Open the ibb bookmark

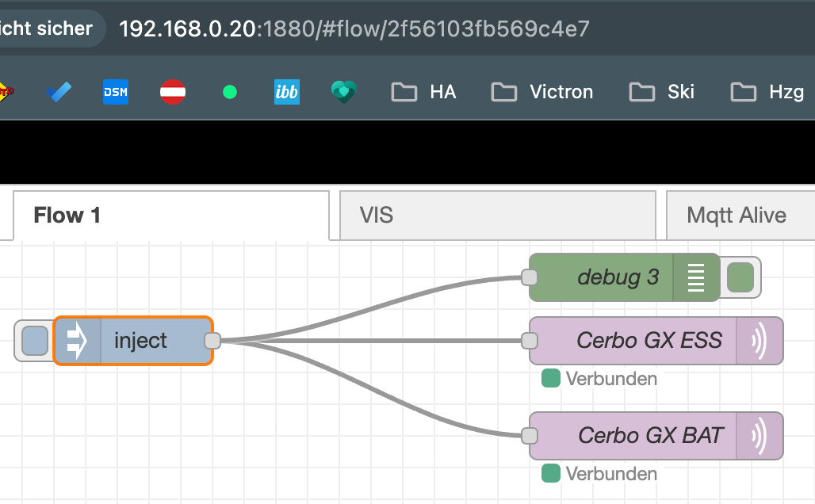pos(287,92)
